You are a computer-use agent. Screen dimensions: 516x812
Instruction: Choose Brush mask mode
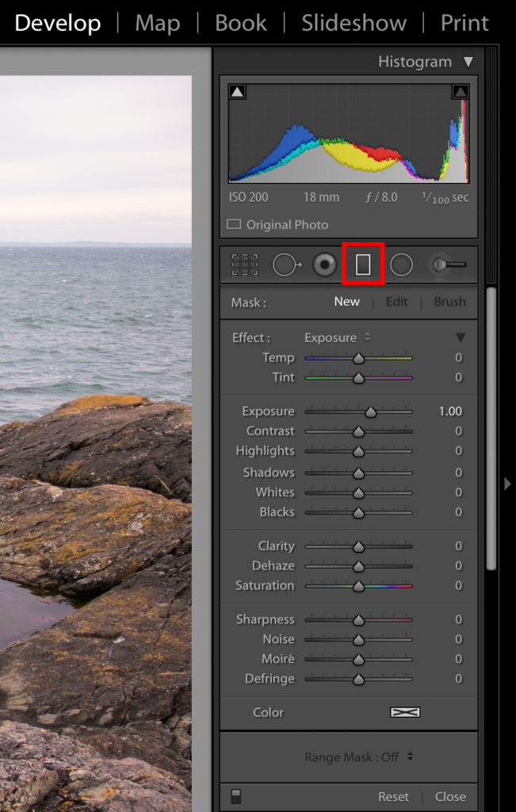(x=449, y=302)
